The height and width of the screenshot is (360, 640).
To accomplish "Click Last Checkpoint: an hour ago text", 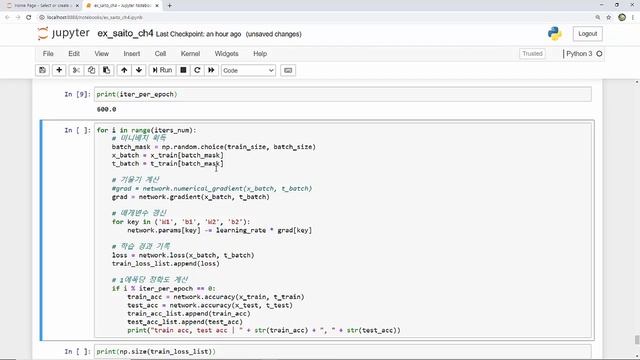I will pos(198,34).
